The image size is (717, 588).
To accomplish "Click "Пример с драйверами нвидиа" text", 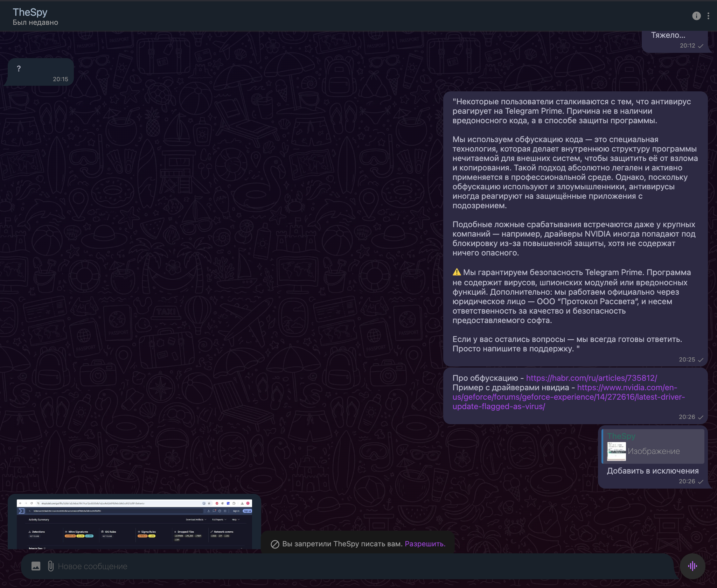I will click(x=511, y=387).
